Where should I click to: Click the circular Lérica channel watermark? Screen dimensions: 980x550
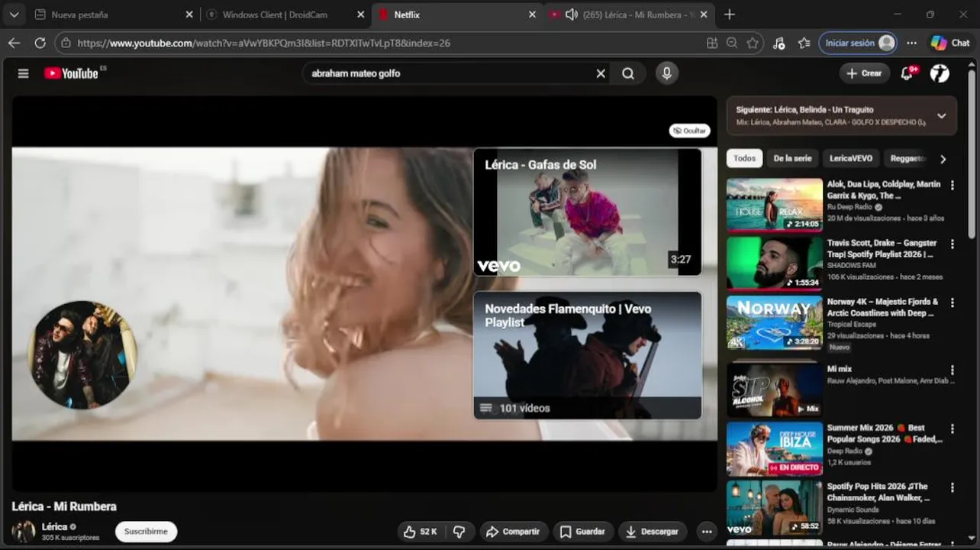point(82,354)
